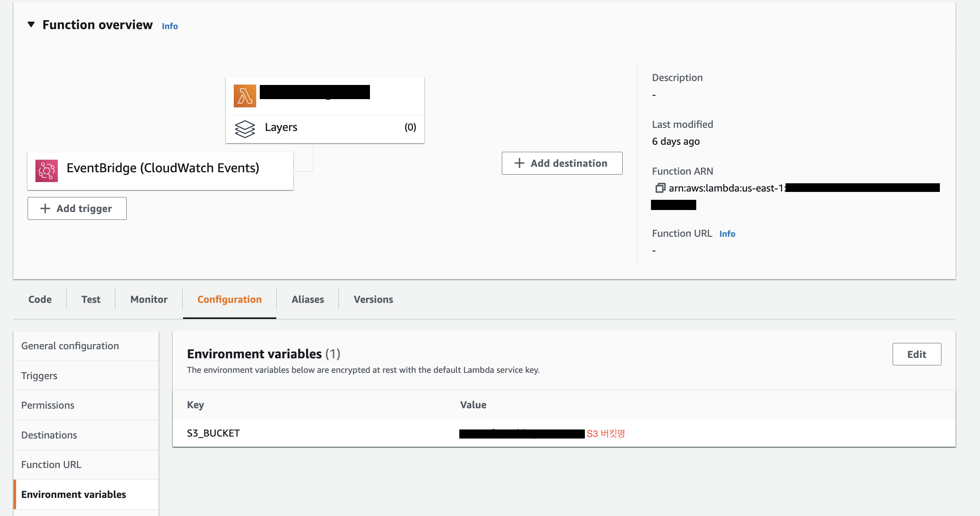This screenshot has height=516, width=980.
Task: Click the Layers stack icon
Action: 245,129
